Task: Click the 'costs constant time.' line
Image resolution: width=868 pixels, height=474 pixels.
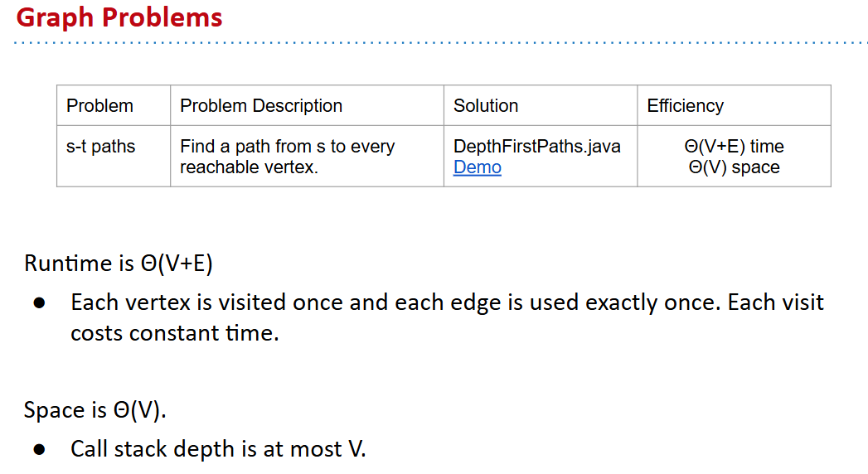Action: point(174,333)
